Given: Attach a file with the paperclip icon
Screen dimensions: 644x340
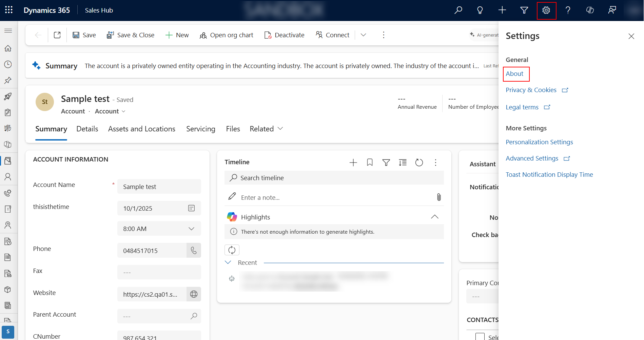Looking at the screenshot, I should pyautogui.click(x=439, y=197).
